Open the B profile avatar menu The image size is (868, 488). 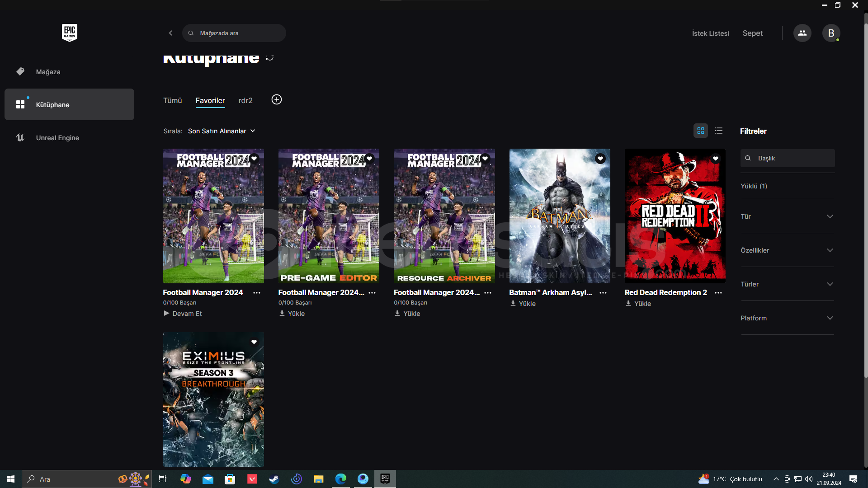tap(831, 33)
